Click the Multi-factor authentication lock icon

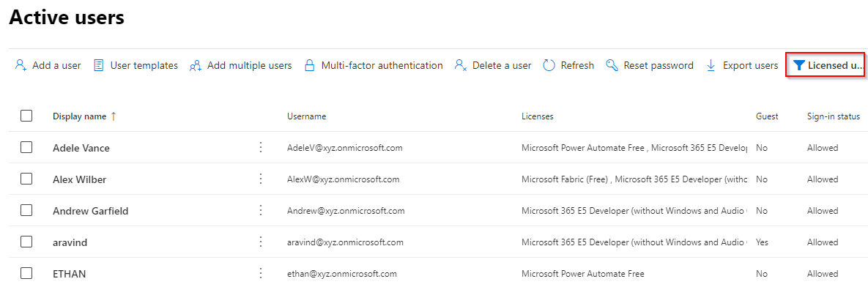pyautogui.click(x=310, y=65)
